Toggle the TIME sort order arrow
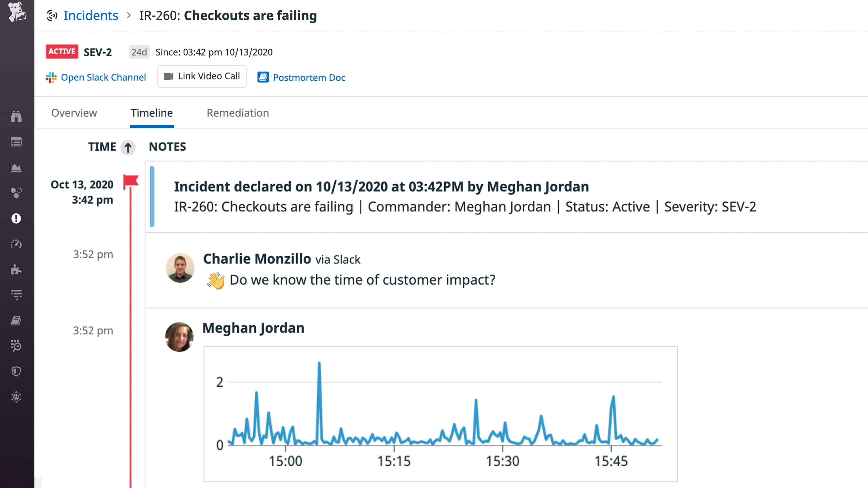868x488 pixels. (x=128, y=148)
